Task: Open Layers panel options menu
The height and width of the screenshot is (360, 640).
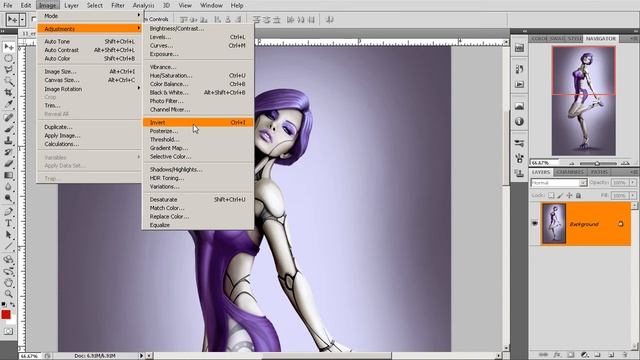Action: click(x=633, y=172)
